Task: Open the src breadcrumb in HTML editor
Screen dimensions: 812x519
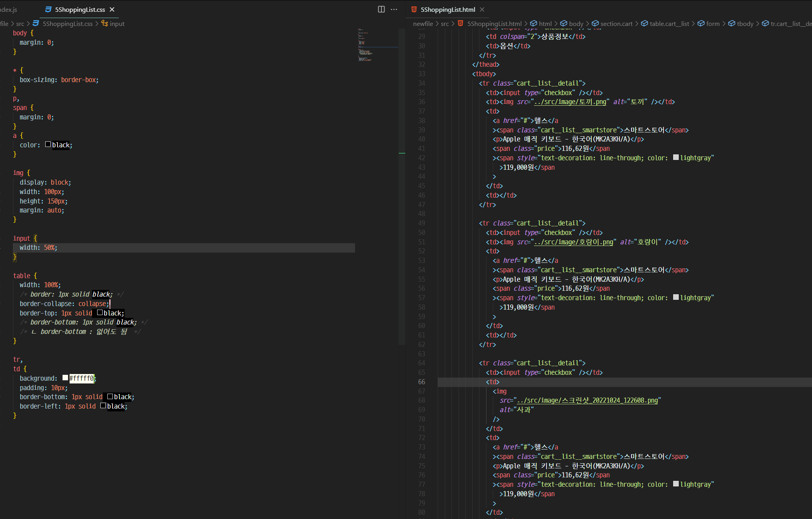Action: coord(445,24)
